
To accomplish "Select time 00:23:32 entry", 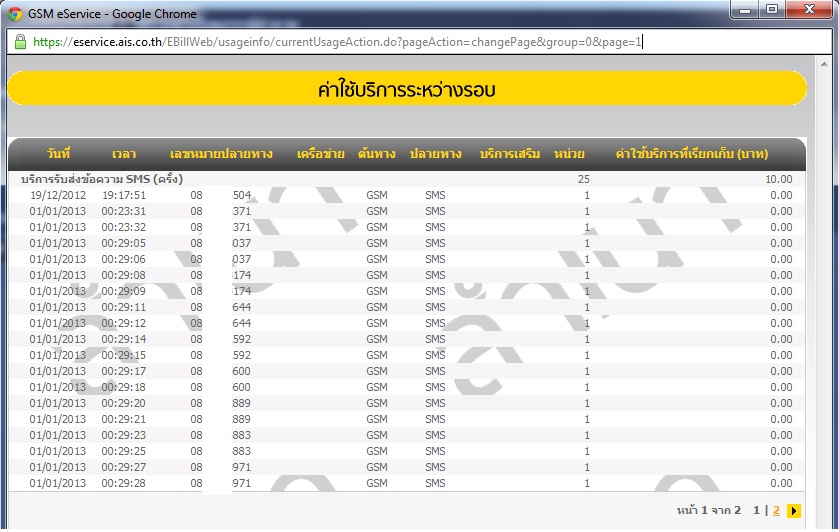I will [124, 227].
